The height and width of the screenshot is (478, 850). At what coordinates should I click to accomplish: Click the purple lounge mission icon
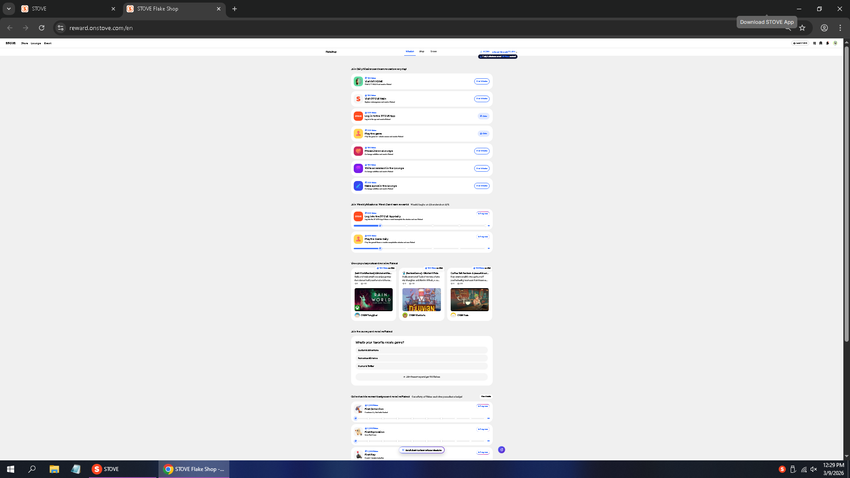coord(358,168)
